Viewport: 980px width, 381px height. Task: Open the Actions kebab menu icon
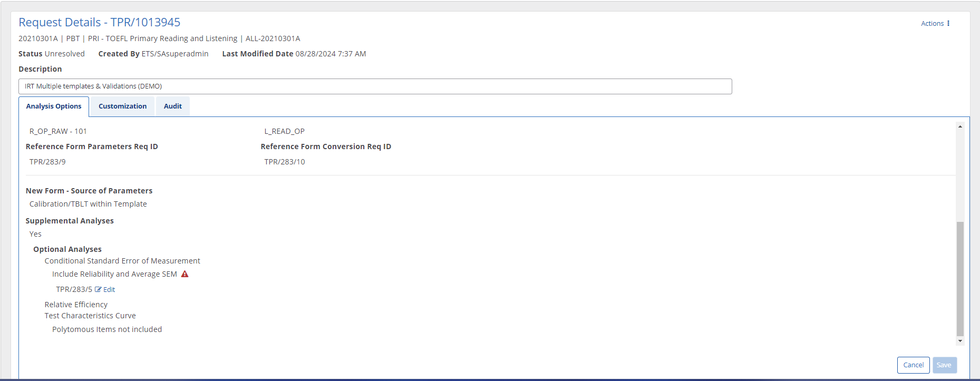tap(948, 23)
